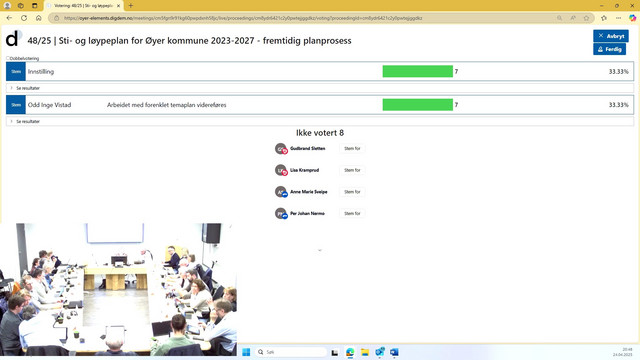Click 'Stem for' next to Anne Marie Sveipe
The width and height of the screenshot is (640, 360).
coord(352,192)
